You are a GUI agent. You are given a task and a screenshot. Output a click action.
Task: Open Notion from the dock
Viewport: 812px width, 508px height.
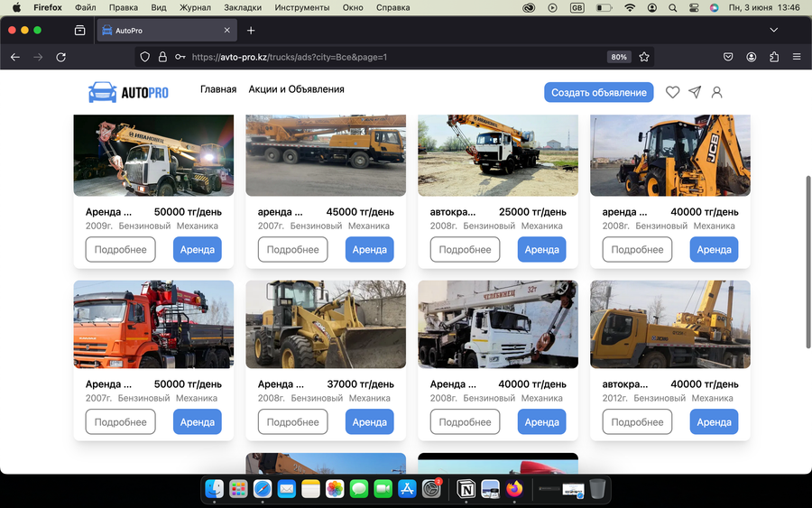point(466,488)
